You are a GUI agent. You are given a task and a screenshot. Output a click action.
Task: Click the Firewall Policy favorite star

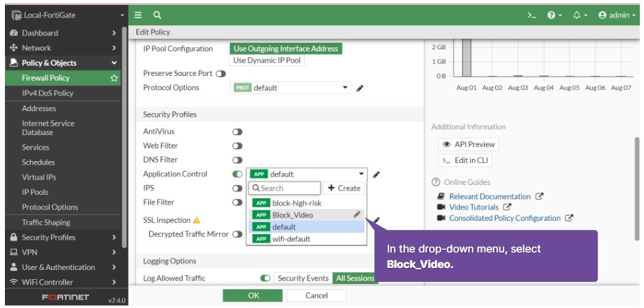[114, 78]
